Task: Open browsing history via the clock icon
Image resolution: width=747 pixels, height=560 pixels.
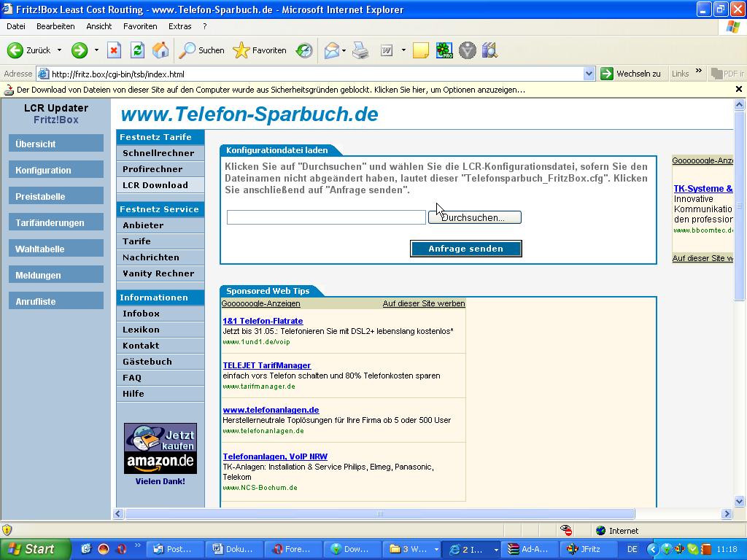Action: tap(304, 50)
